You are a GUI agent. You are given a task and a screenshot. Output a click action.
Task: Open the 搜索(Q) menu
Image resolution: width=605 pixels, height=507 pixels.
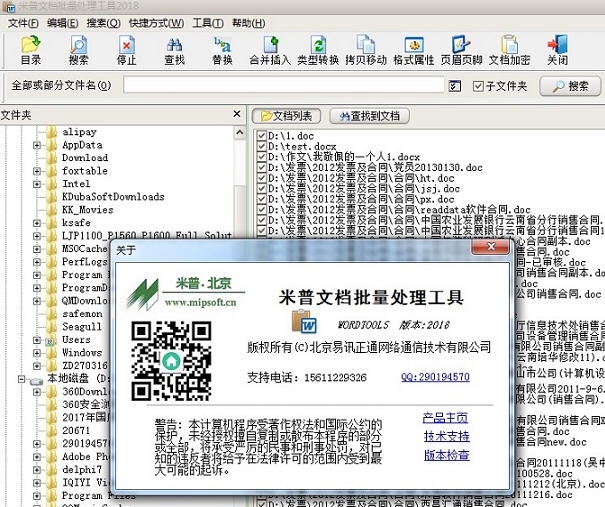click(x=103, y=23)
